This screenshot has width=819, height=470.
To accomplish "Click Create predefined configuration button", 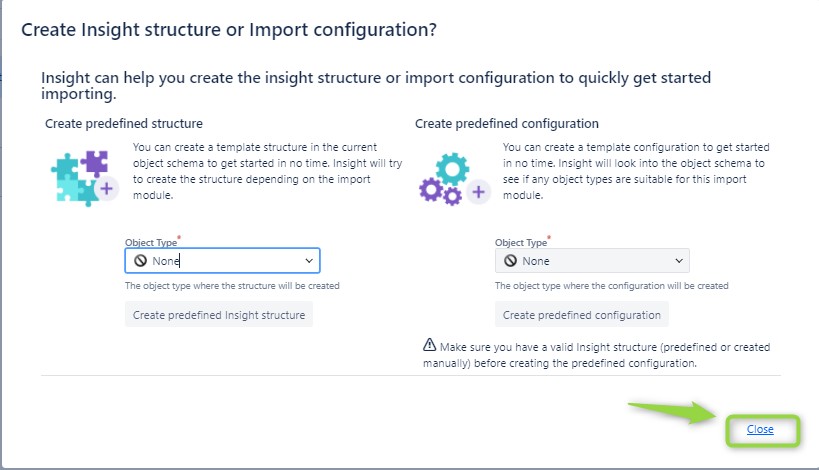I will (582, 315).
